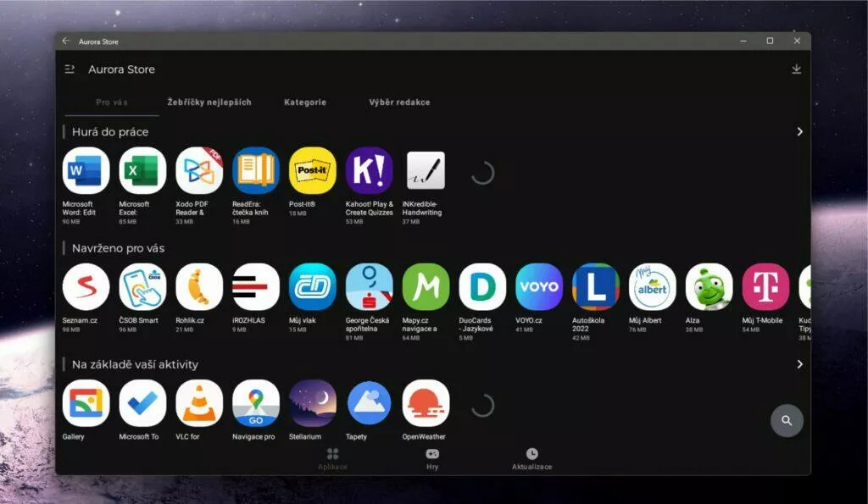
Task: Tap the George Česká spořitelna icon
Action: tap(370, 286)
